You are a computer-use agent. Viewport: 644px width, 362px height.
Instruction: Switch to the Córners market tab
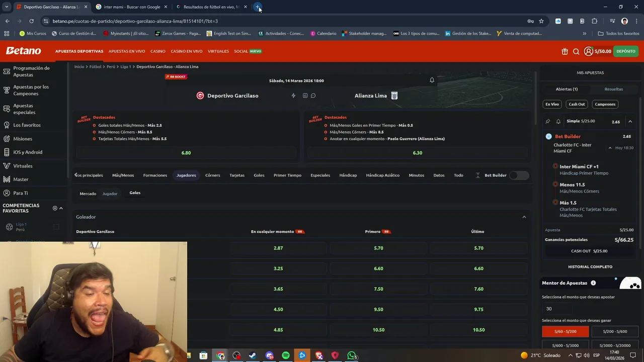[212, 175]
